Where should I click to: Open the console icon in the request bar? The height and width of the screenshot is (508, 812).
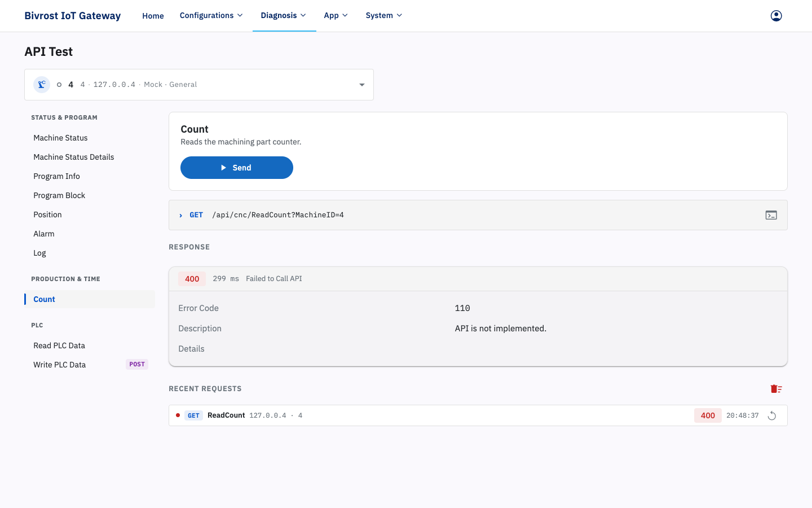pyautogui.click(x=771, y=215)
